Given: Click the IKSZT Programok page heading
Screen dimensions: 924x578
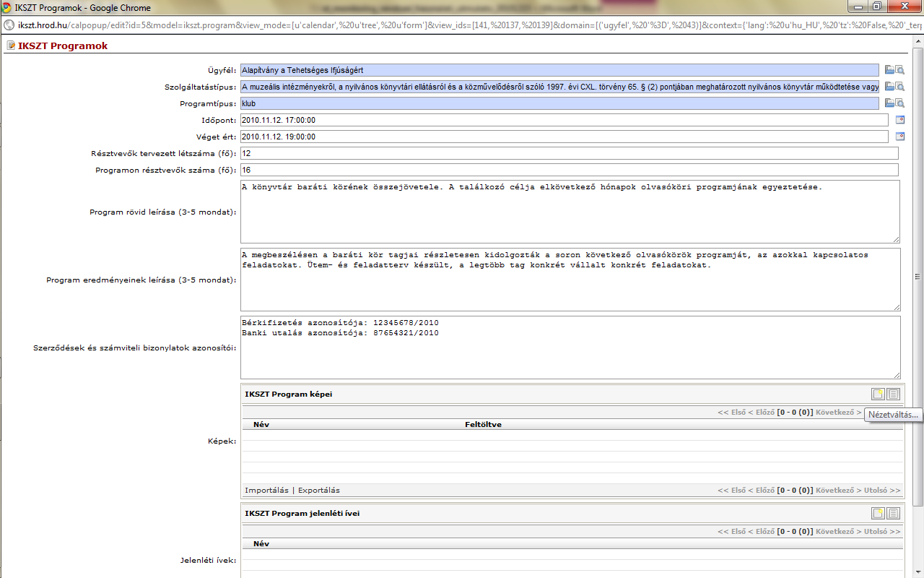Looking at the screenshot, I should pos(63,46).
